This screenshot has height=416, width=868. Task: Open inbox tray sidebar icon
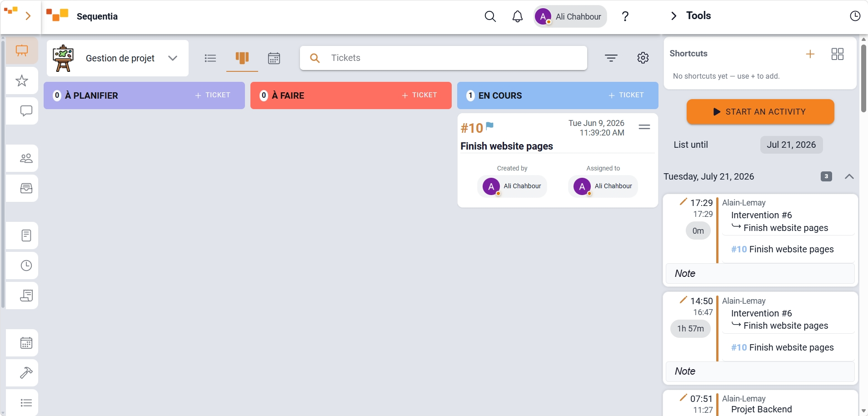pos(26,188)
